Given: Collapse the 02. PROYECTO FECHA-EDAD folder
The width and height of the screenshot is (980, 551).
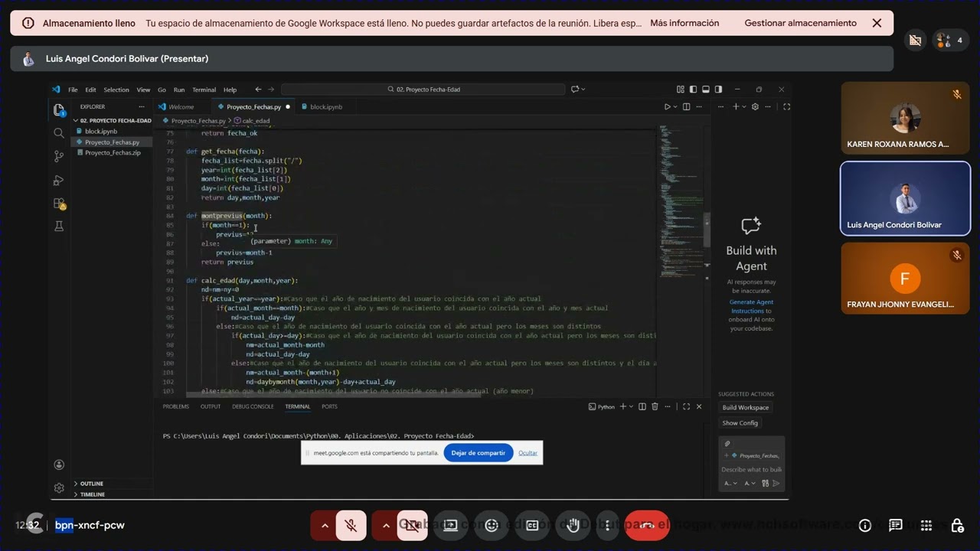Looking at the screenshot, I should point(113,120).
